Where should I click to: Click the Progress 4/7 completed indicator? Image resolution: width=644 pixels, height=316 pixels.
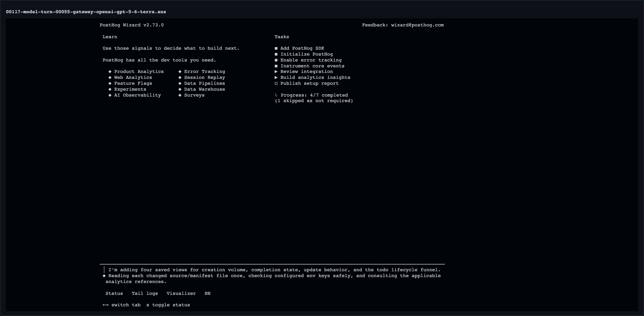[314, 95]
